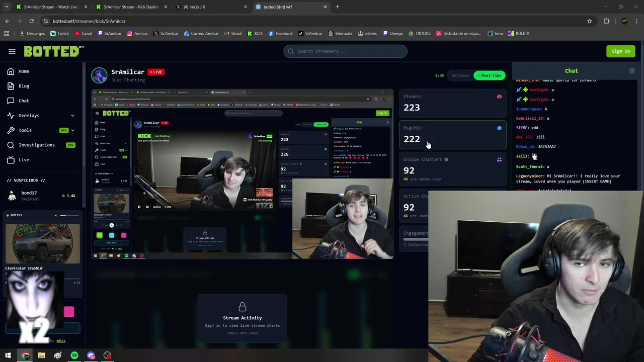The height and width of the screenshot is (362, 644).
Task: Pause the embedded Kick stream preview
Action: [x=139, y=207]
